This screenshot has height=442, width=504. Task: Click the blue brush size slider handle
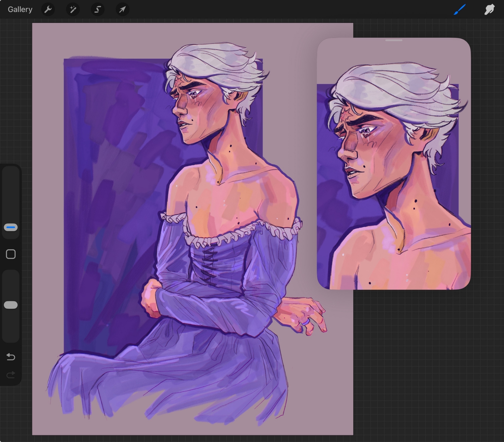click(11, 227)
